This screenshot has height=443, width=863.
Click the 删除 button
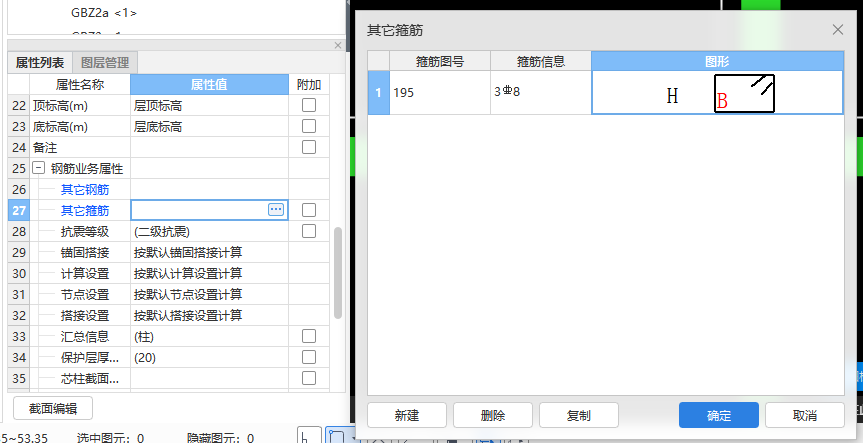[x=493, y=415]
